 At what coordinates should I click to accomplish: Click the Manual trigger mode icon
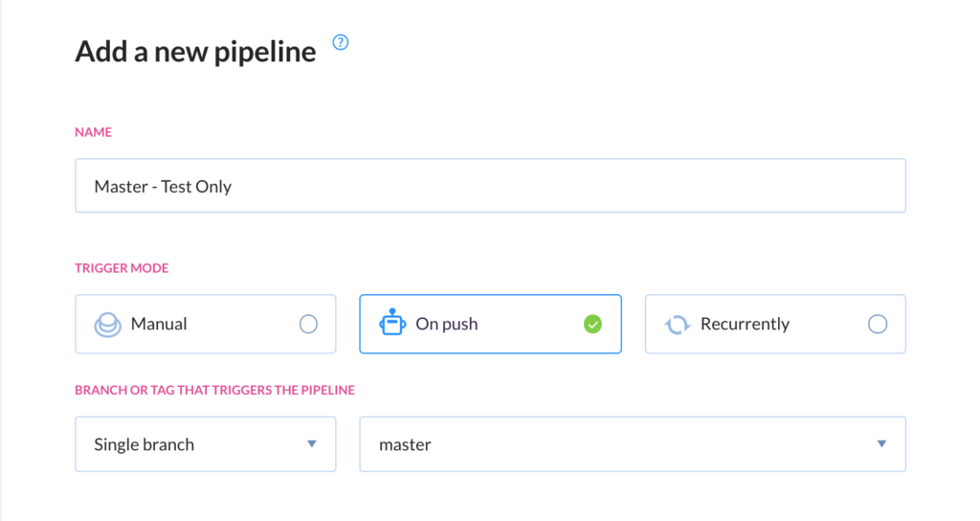107,325
